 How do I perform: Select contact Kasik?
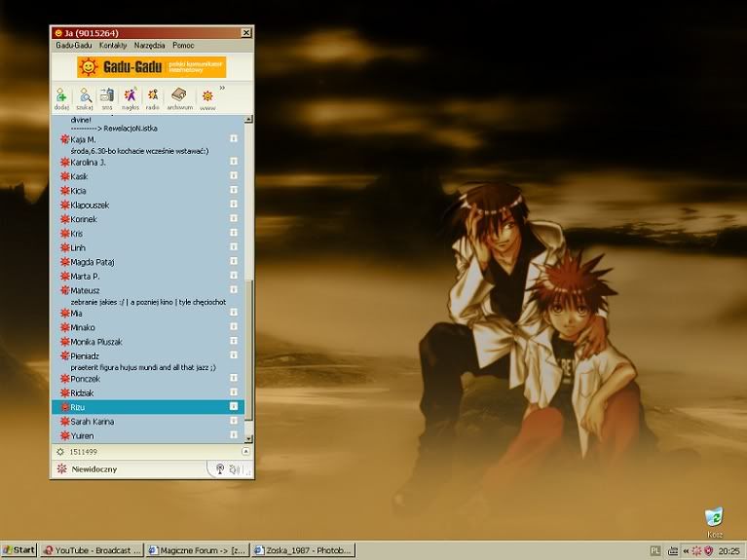(79, 176)
